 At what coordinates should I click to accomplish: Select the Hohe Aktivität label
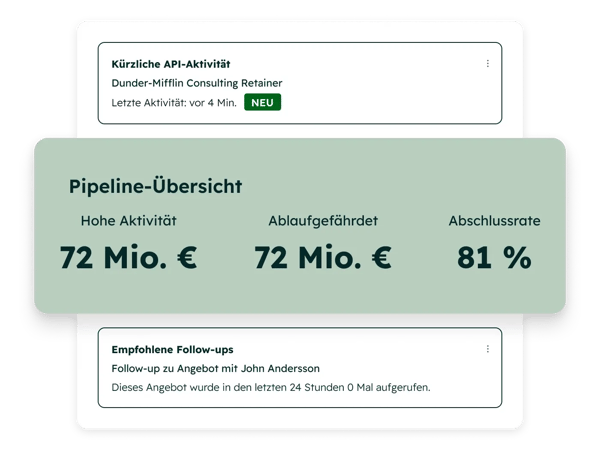click(x=128, y=220)
